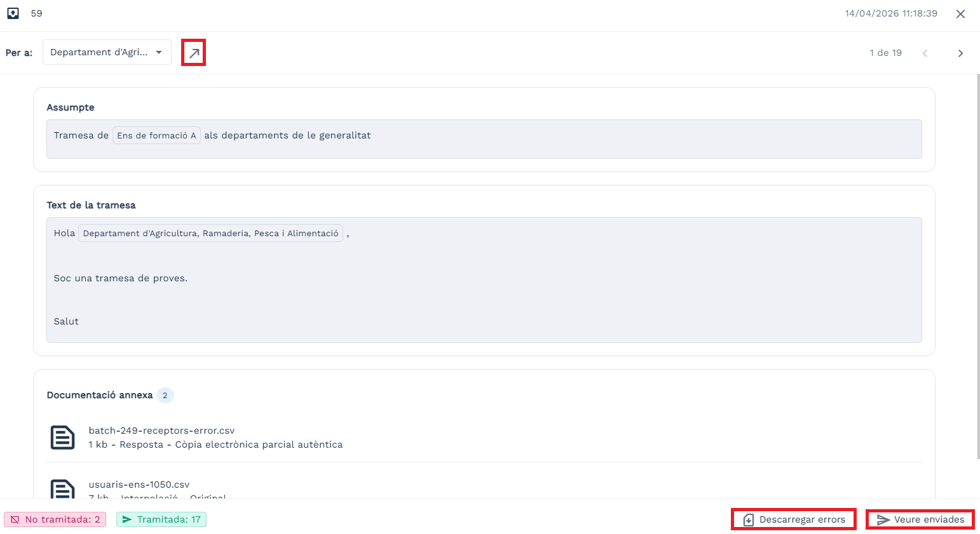Image resolution: width=980 pixels, height=534 pixels.
Task: Filter by 'Tramitada: 17' status badge
Action: point(161,519)
